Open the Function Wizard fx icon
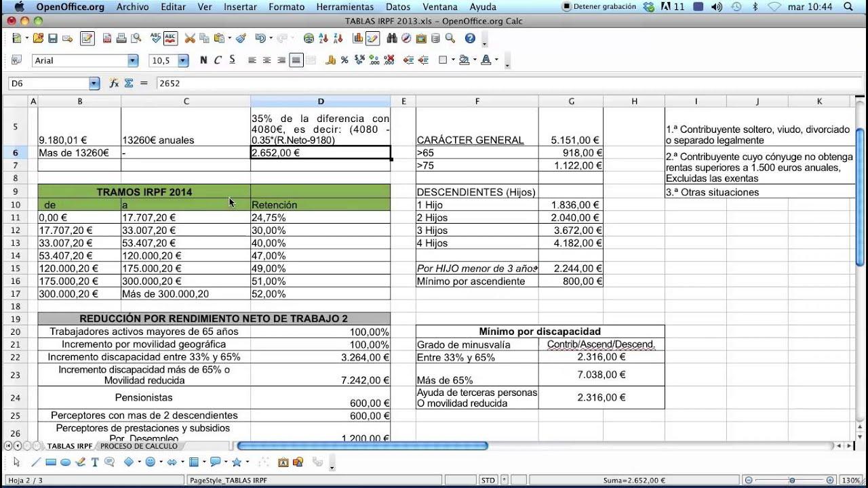This screenshot has height=488, width=868. coord(114,83)
